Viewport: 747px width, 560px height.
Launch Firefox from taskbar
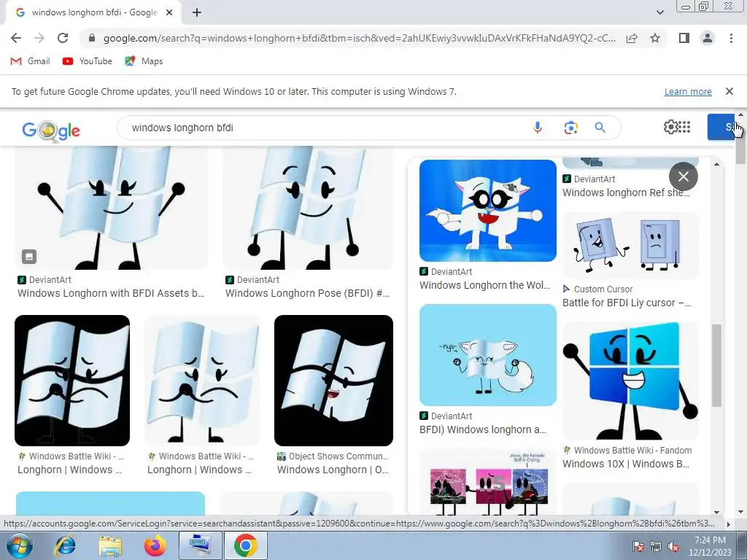(155, 545)
